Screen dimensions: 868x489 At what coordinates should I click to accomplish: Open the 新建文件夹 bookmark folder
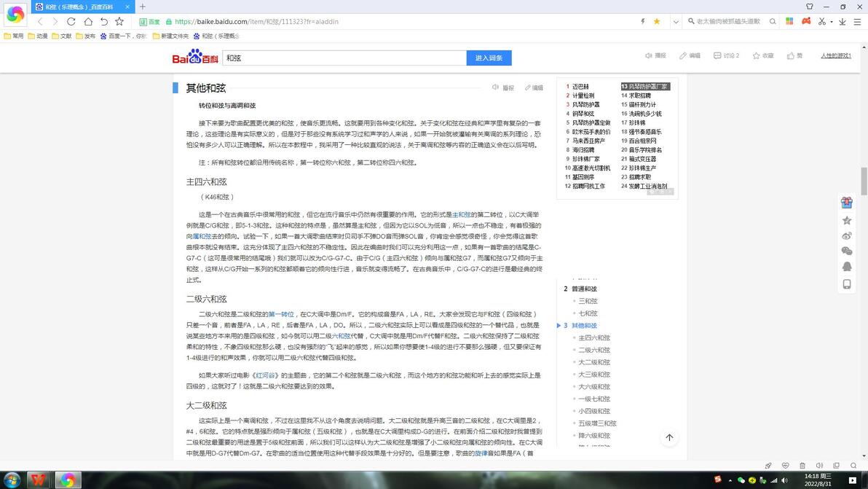(x=170, y=36)
